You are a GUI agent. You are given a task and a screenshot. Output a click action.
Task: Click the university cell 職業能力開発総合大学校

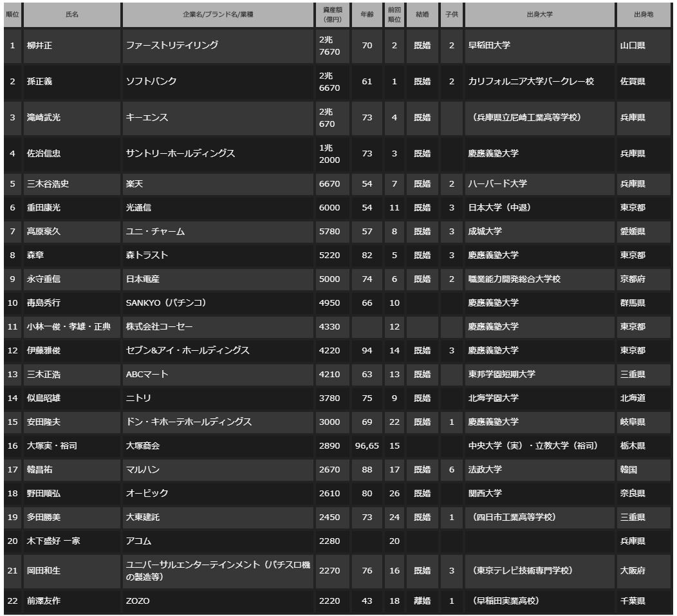tap(540, 279)
